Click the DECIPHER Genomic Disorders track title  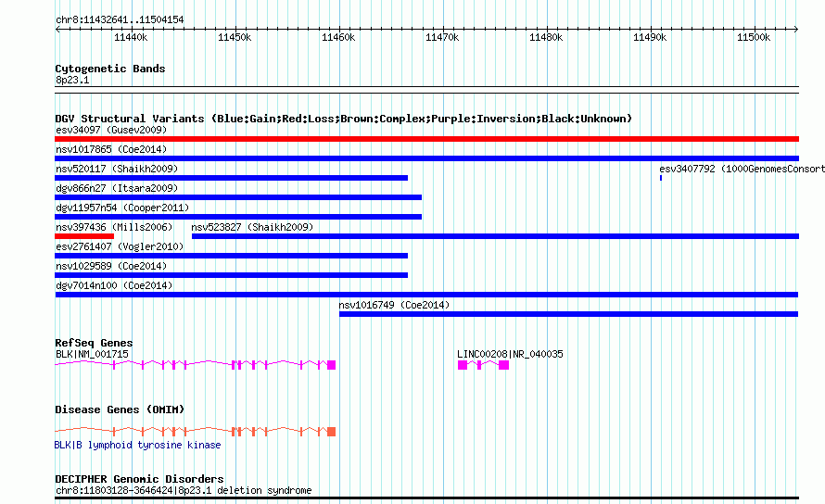pyautogui.click(x=139, y=479)
